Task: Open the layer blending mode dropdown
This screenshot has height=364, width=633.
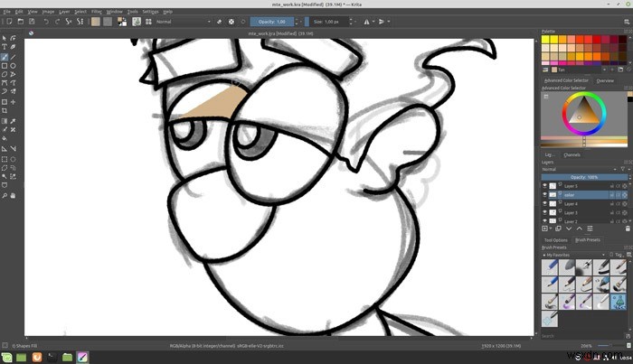Action: pos(580,169)
